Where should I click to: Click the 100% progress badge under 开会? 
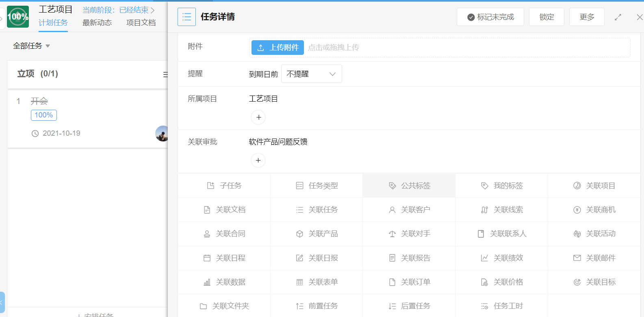point(44,115)
